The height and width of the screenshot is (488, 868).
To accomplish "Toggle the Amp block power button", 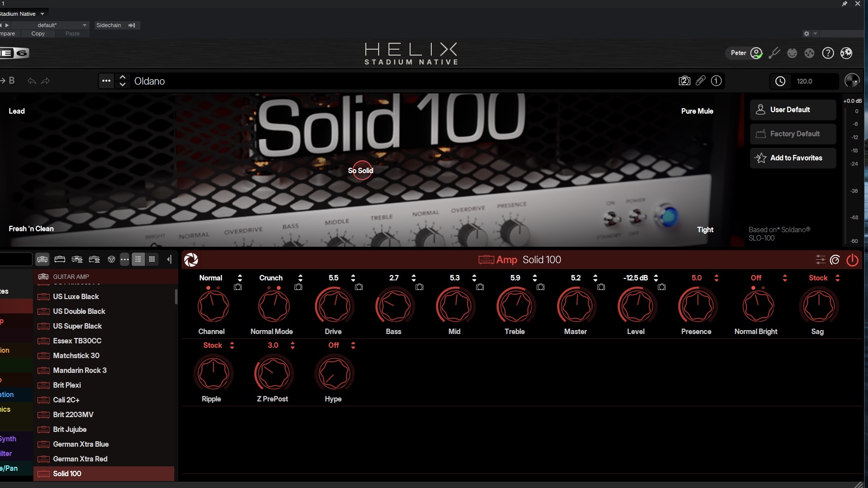I will pyautogui.click(x=852, y=260).
